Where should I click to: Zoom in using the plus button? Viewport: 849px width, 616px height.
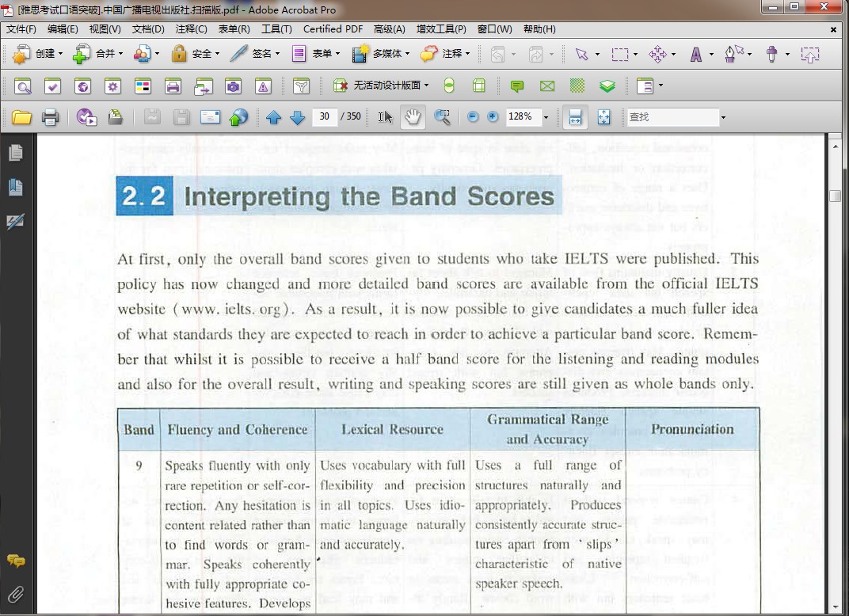coord(493,117)
